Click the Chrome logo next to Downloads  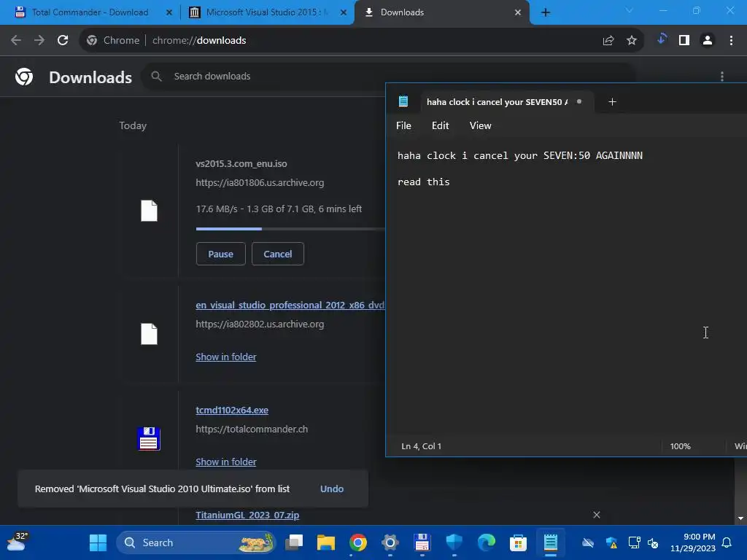coord(24,77)
